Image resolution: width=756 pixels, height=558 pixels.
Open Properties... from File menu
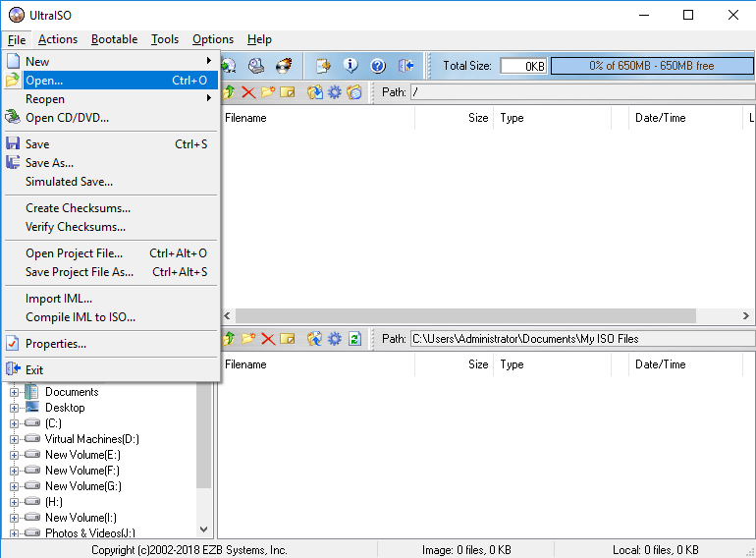111,344
